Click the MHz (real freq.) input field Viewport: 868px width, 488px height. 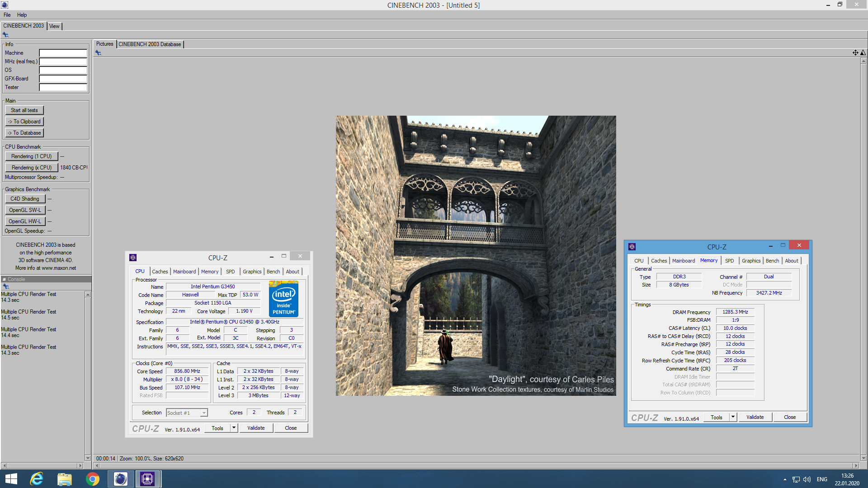(63, 61)
